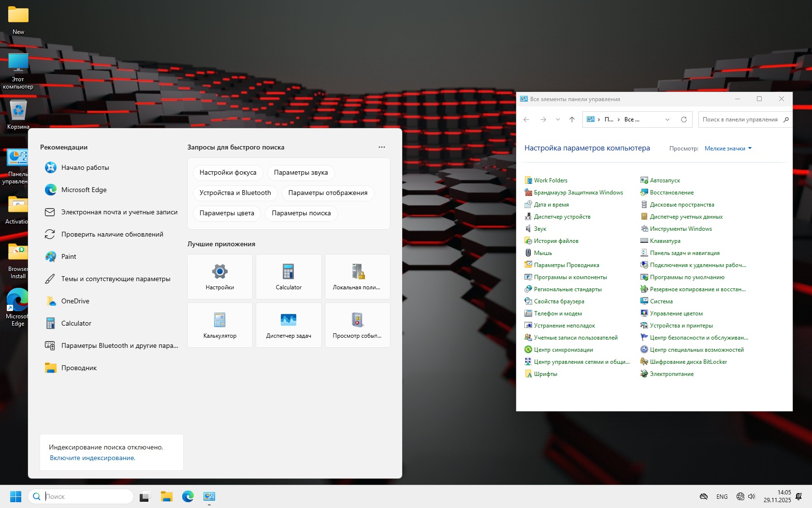Viewport: 812px width, 508px height.
Task: Select Paint in recommendations list
Action: coord(69,256)
